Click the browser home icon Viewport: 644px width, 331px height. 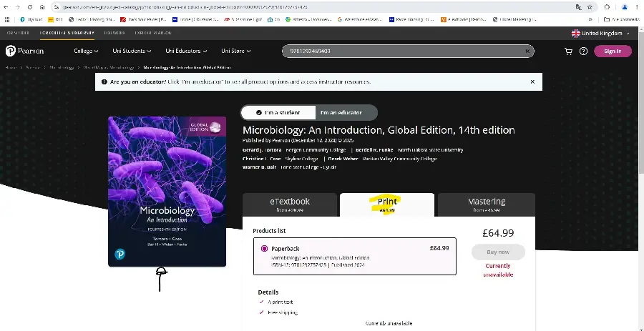(42, 7)
